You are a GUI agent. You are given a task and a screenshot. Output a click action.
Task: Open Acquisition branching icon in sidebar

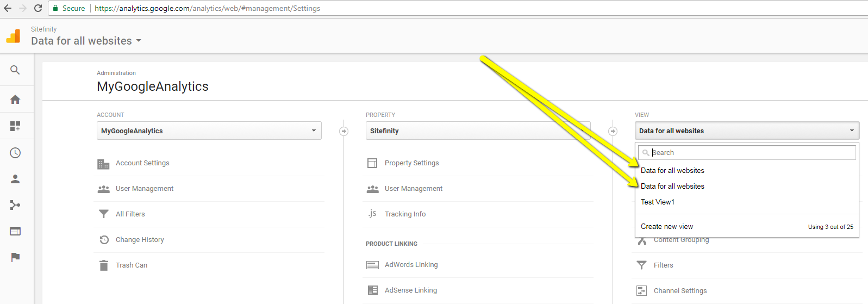pos(15,205)
